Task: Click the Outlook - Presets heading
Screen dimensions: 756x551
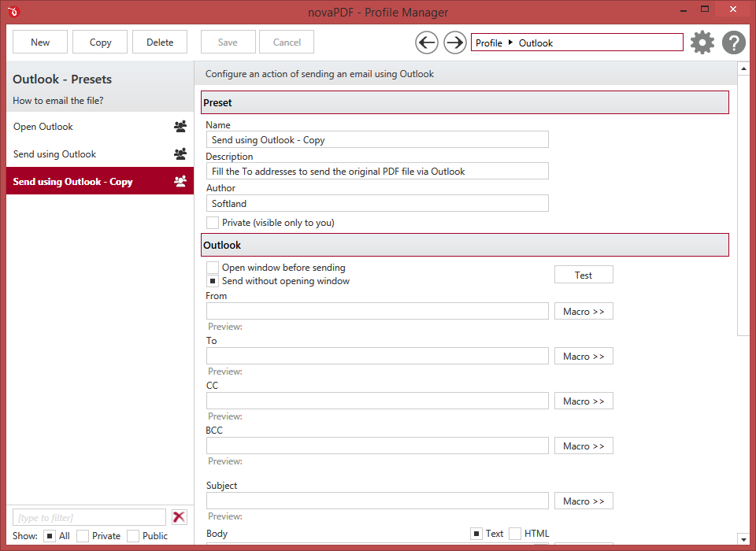Action: coord(62,79)
